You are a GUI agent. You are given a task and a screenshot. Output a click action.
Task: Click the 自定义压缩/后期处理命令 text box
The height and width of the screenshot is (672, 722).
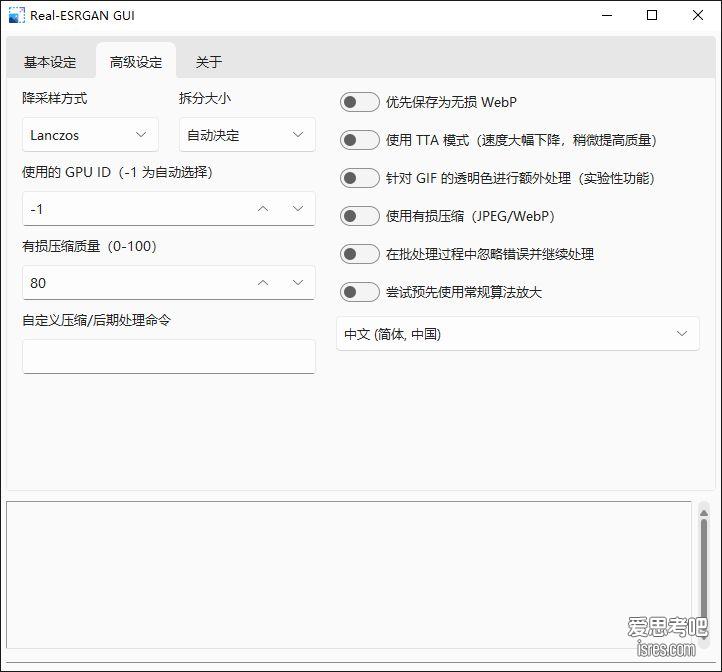169,356
